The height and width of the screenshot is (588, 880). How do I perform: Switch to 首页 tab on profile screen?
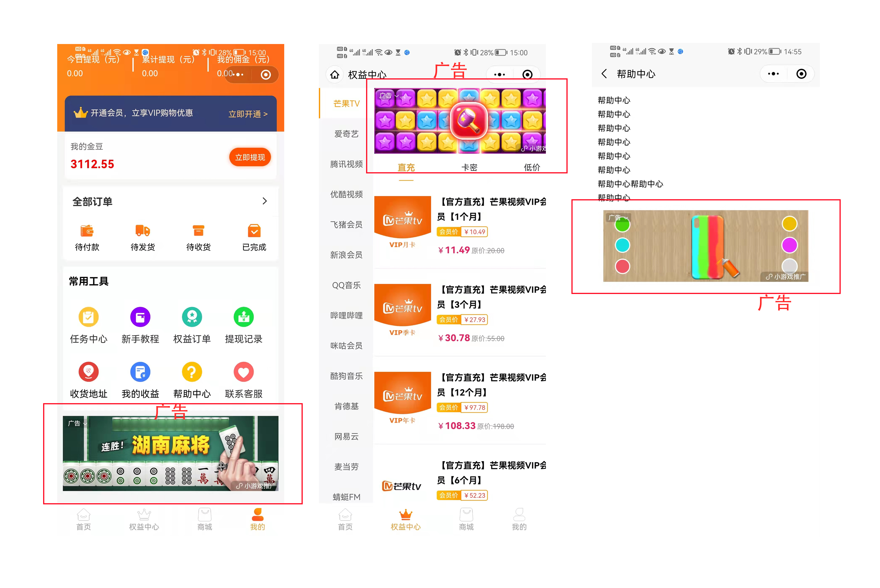click(x=84, y=519)
